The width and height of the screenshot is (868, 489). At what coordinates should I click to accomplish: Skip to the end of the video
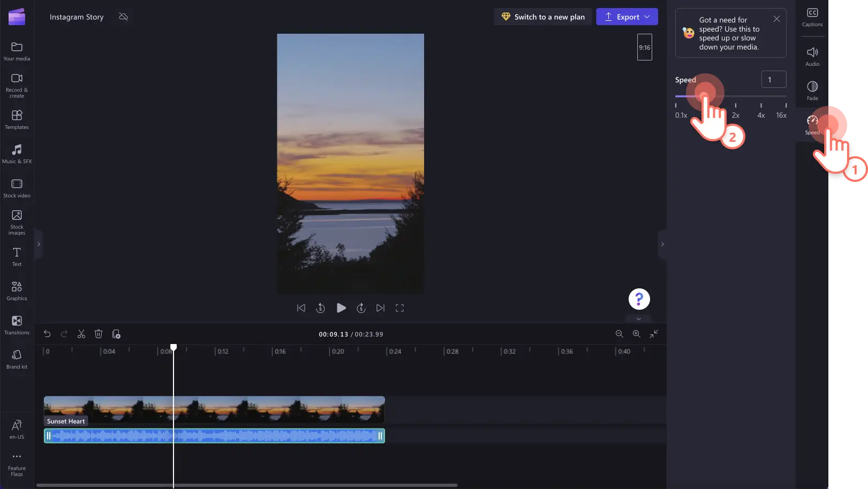coord(380,308)
